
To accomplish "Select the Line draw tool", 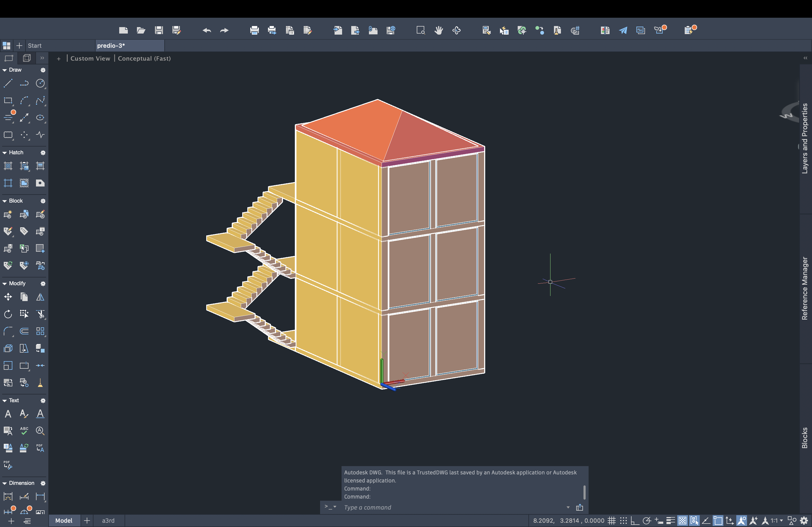I will [x=8, y=83].
